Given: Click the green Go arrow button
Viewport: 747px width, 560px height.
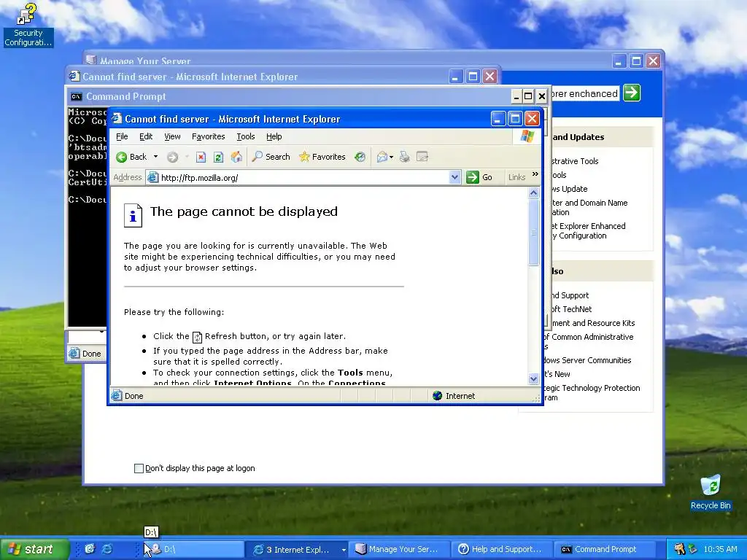Looking at the screenshot, I should pos(472,177).
